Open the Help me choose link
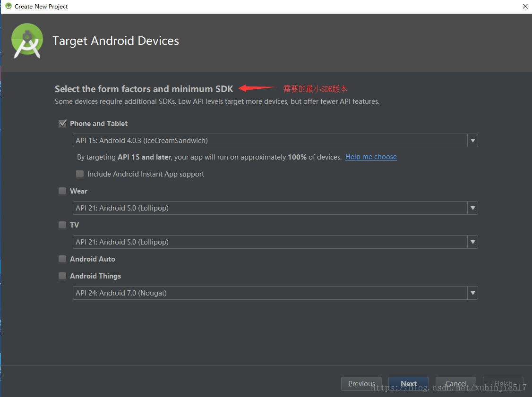 [371, 157]
